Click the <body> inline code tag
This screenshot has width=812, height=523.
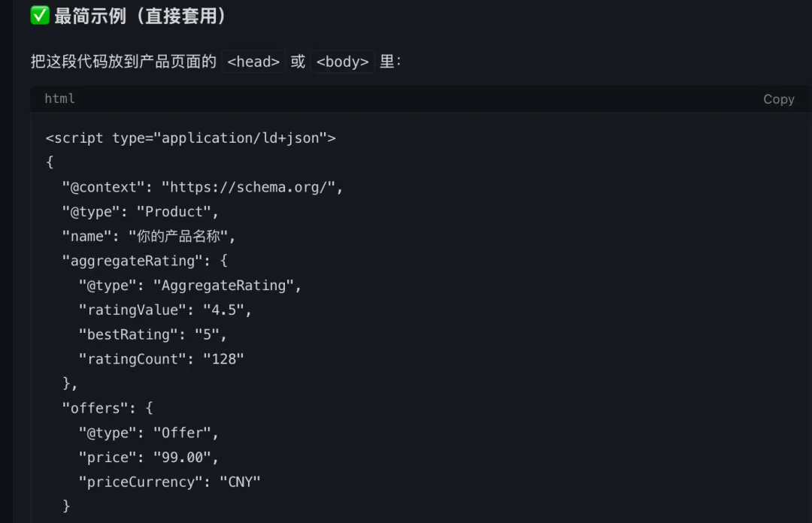(x=342, y=62)
